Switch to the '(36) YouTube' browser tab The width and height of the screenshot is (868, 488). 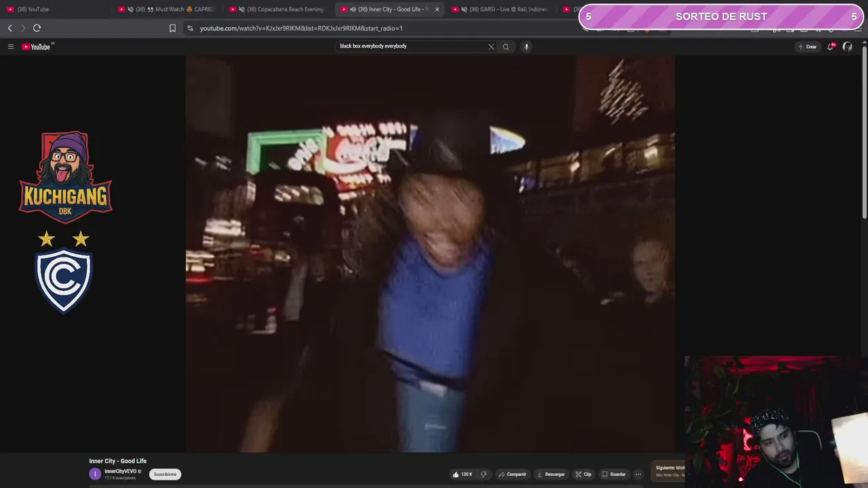56,9
